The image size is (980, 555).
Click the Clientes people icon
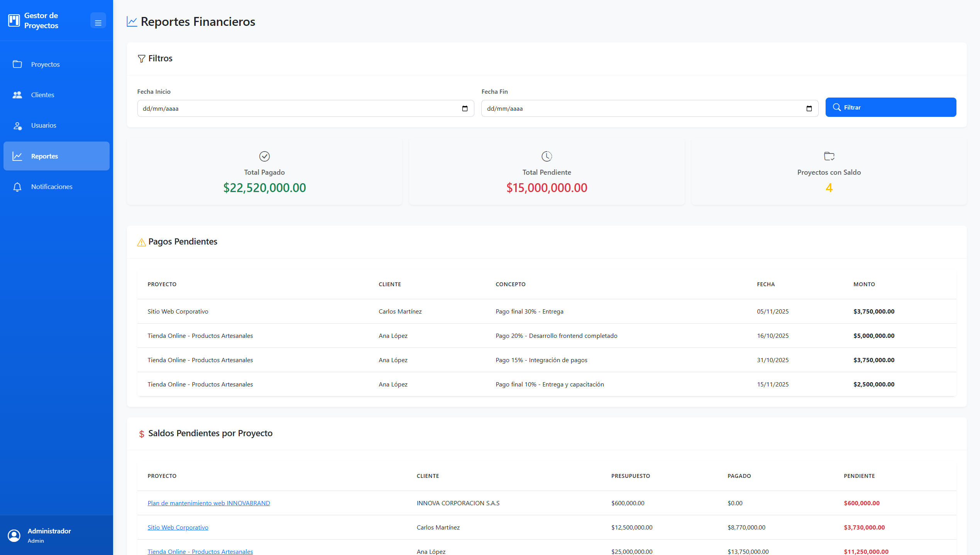(x=17, y=95)
